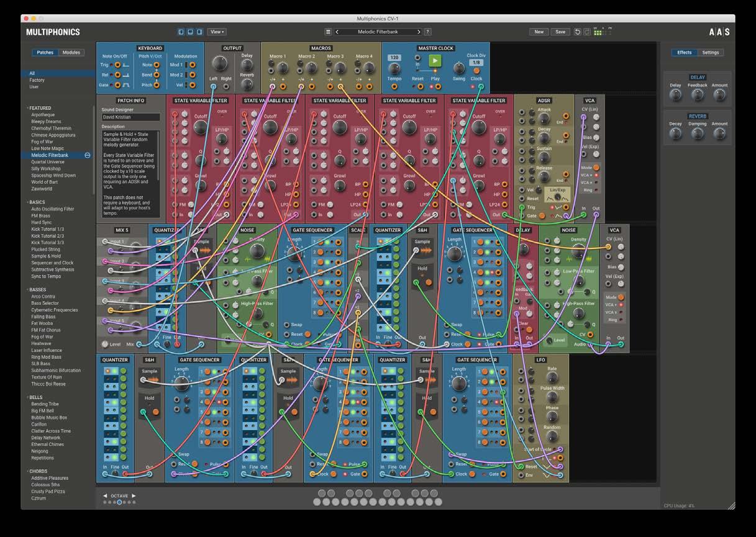Toggle the upper VCA Mode button
The image size is (756, 537).
[596, 168]
